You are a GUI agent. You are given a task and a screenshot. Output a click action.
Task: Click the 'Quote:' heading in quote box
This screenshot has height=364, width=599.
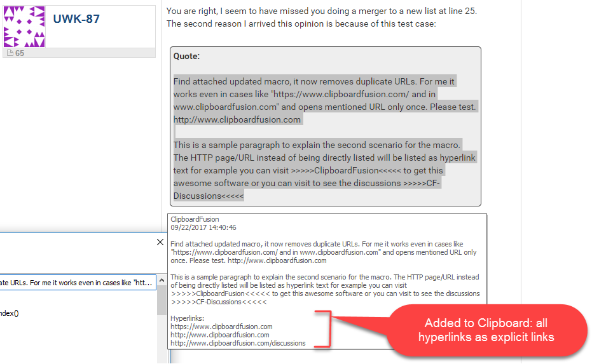(186, 57)
